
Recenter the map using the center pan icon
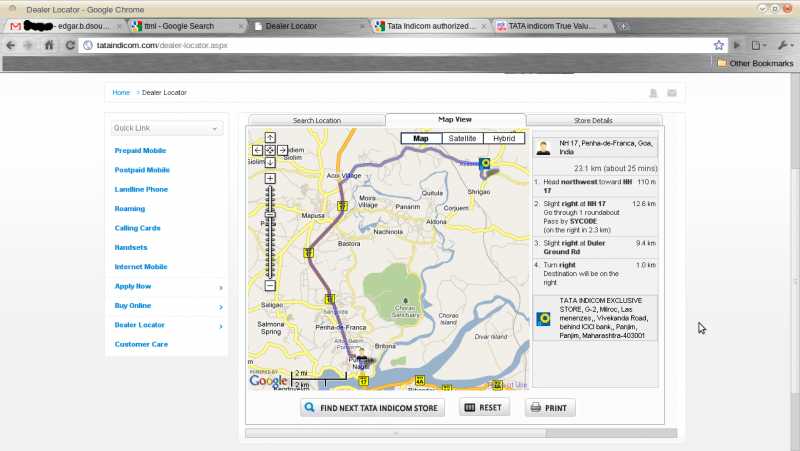pos(270,151)
